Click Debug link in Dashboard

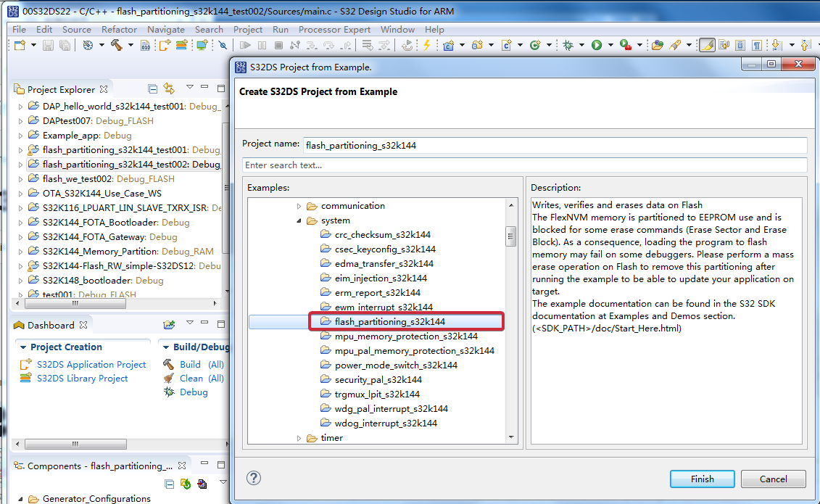[x=194, y=392]
